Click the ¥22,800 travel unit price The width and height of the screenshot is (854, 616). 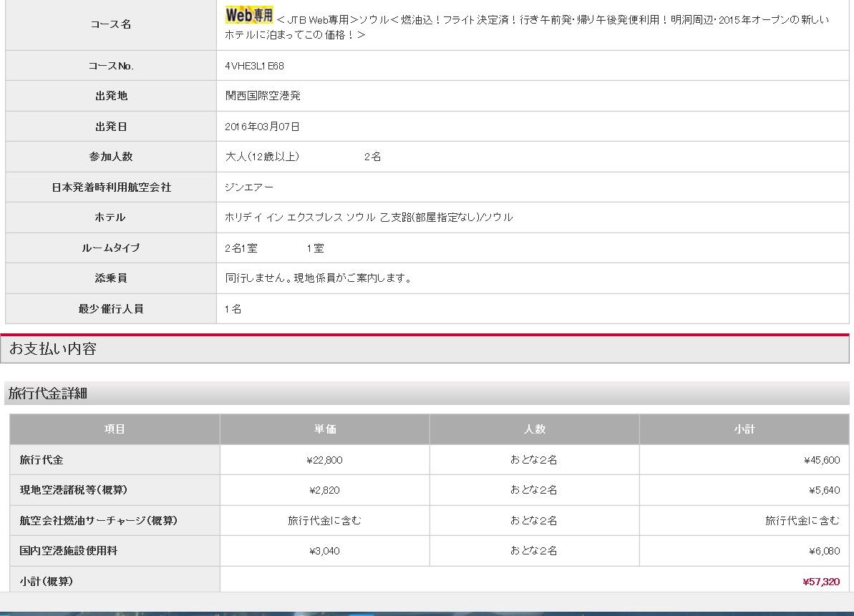(324, 460)
